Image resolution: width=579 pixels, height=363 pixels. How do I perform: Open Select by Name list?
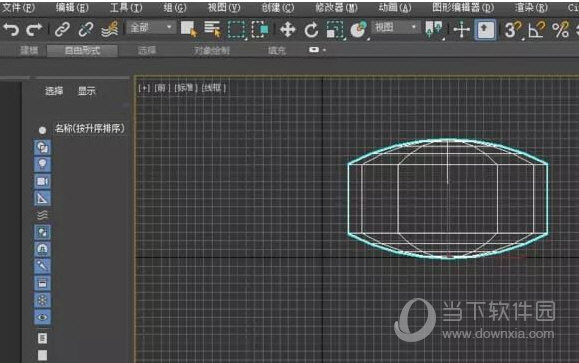pyautogui.click(x=212, y=29)
